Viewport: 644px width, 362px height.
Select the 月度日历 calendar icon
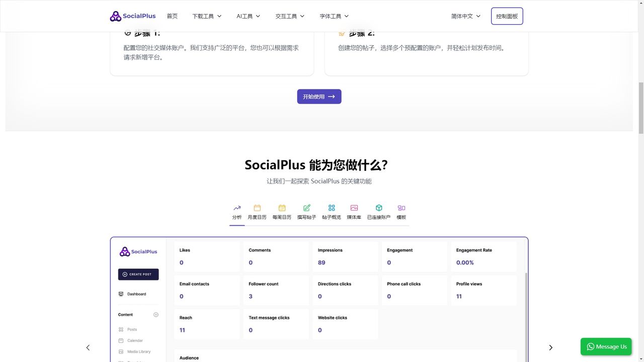pyautogui.click(x=257, y=208)
